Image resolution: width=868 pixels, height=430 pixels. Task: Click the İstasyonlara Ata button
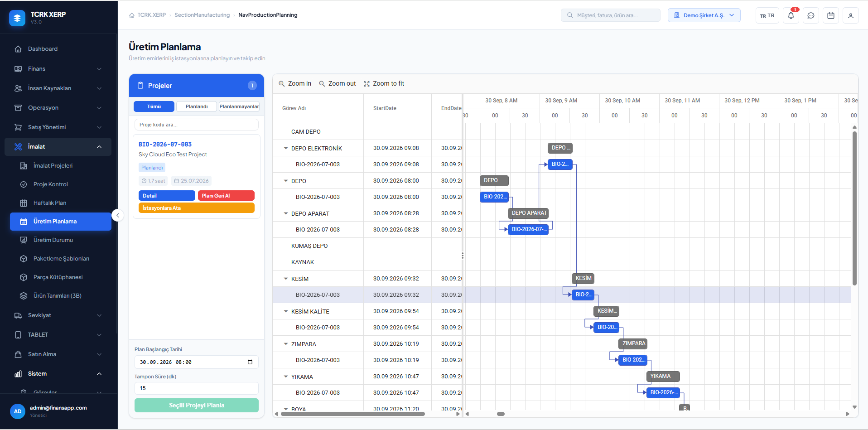pos(197,208)
